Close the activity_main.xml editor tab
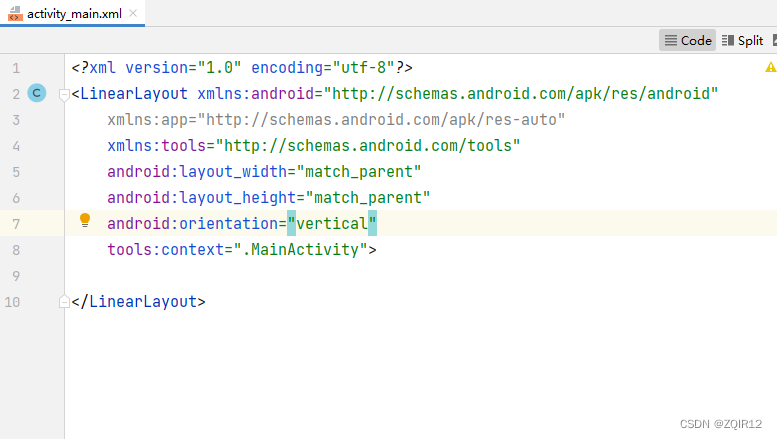Screen dimensions: 777x439 133,13
